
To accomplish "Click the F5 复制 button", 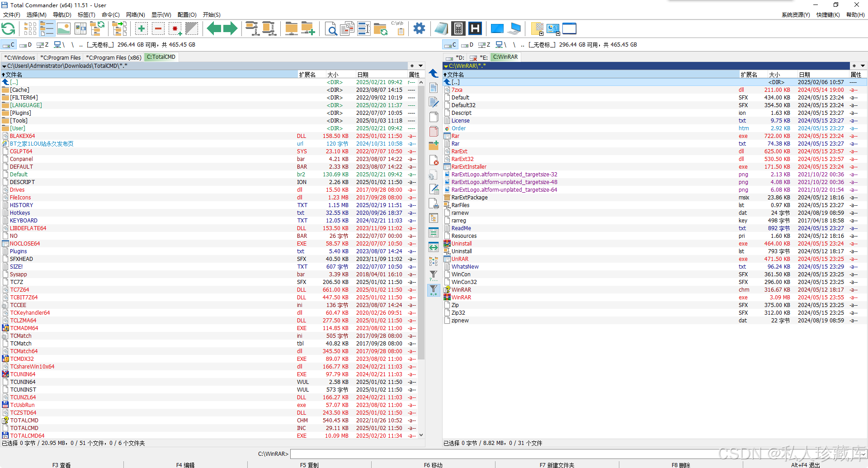I will (x=309, y=465).
